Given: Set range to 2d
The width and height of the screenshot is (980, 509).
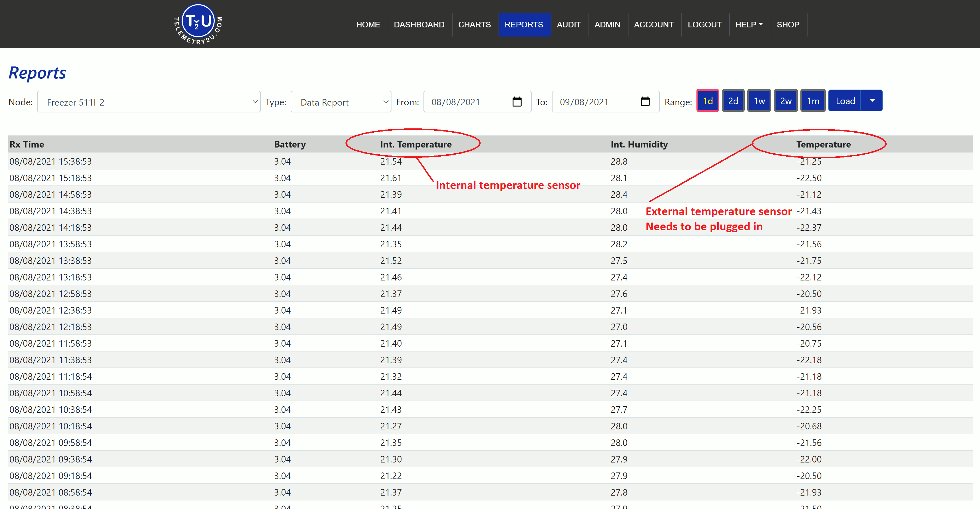Looking at the screenshot, I should coord(733,101).
